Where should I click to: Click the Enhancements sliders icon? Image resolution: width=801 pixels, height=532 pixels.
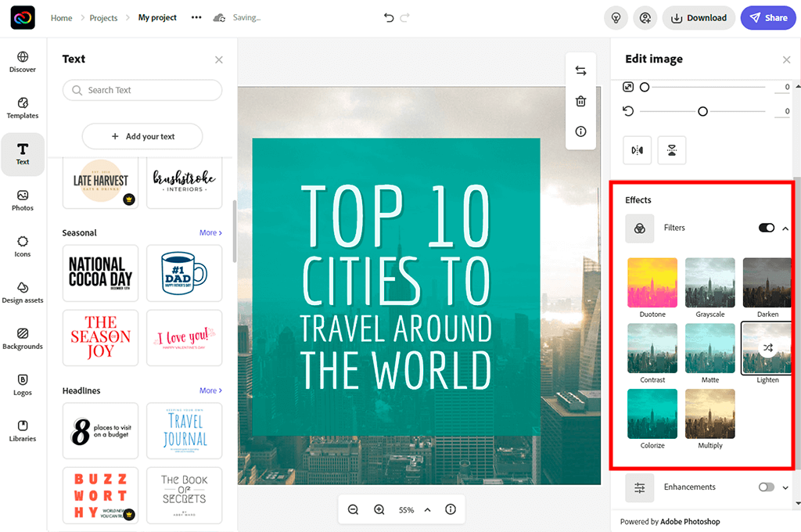pos(640,487)
